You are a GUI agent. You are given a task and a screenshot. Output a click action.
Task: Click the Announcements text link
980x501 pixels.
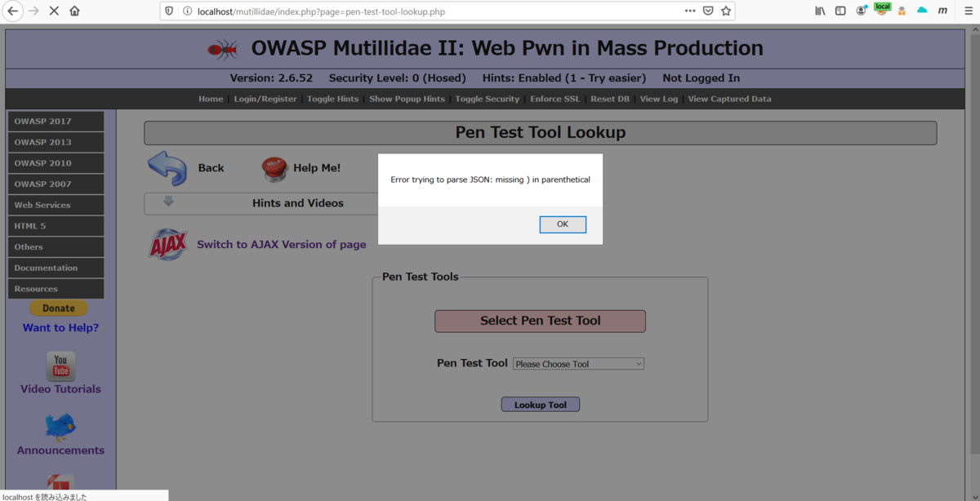pos(60,450)
